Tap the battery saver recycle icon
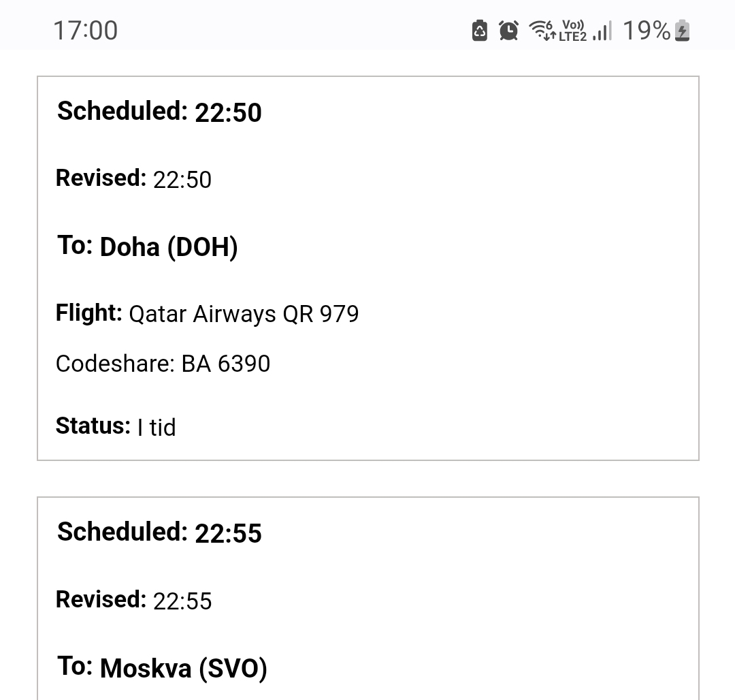 (x=480, y=31)
